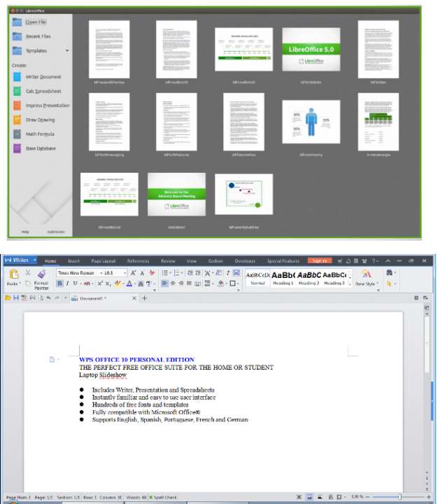Switch to the View ribbon tab

(x=192, y=261)
